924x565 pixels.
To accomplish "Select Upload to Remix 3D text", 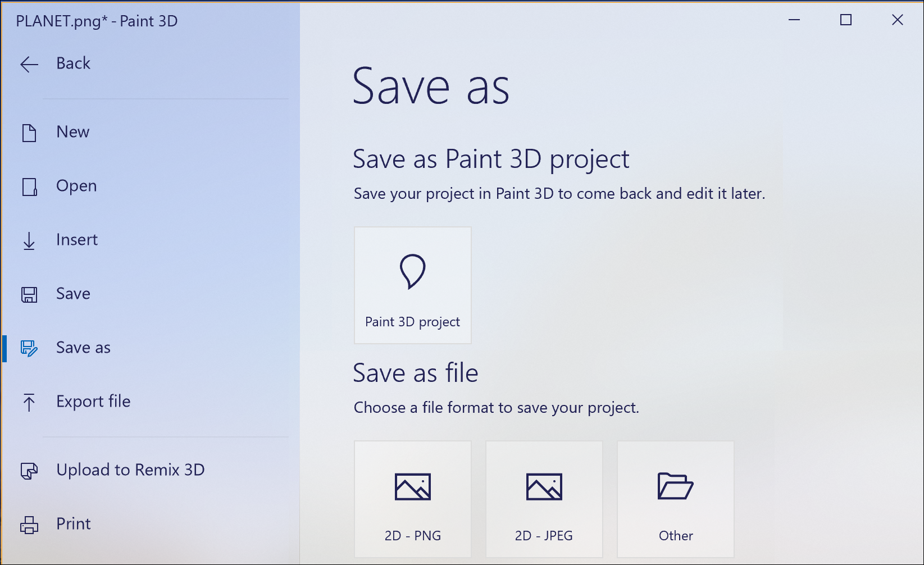I will tap(130, 470).
